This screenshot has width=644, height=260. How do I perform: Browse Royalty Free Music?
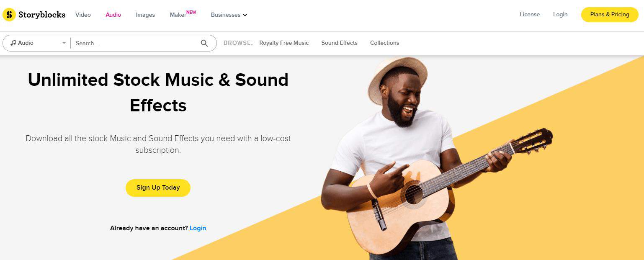click(284, 43)
